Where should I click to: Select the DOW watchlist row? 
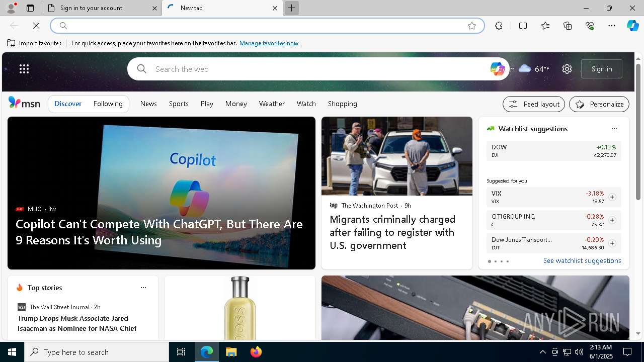click(x=554, y=151)
